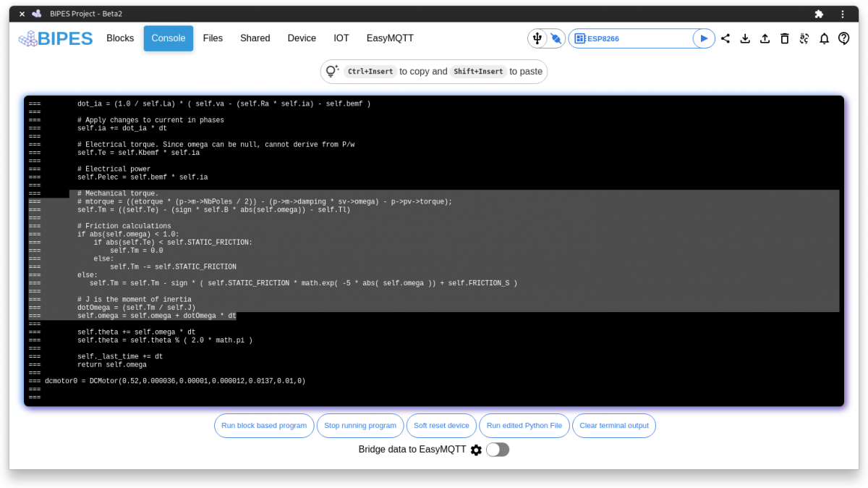Click the WebSocket plug connection icon
Screen dimensions: 868x488
click(554, 38)
